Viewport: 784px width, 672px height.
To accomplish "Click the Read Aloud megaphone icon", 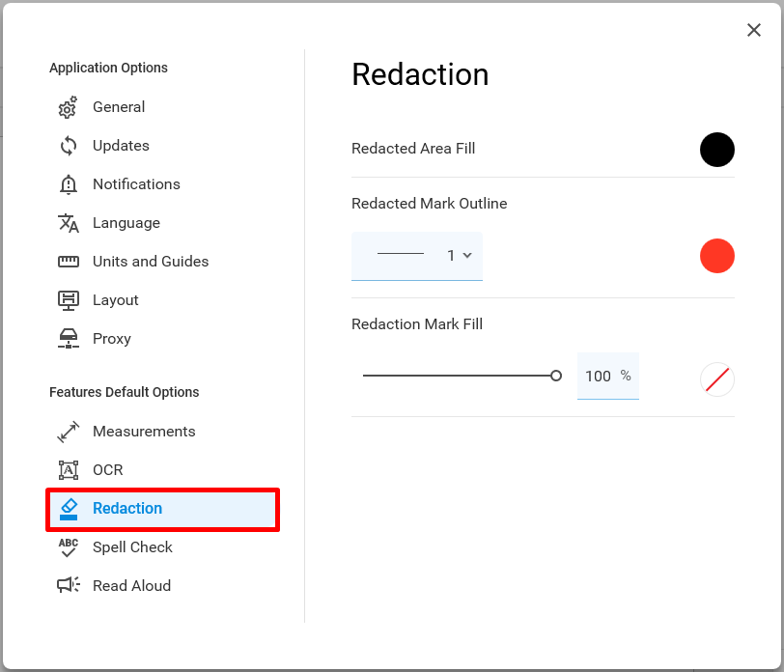I will pos(68,585).
